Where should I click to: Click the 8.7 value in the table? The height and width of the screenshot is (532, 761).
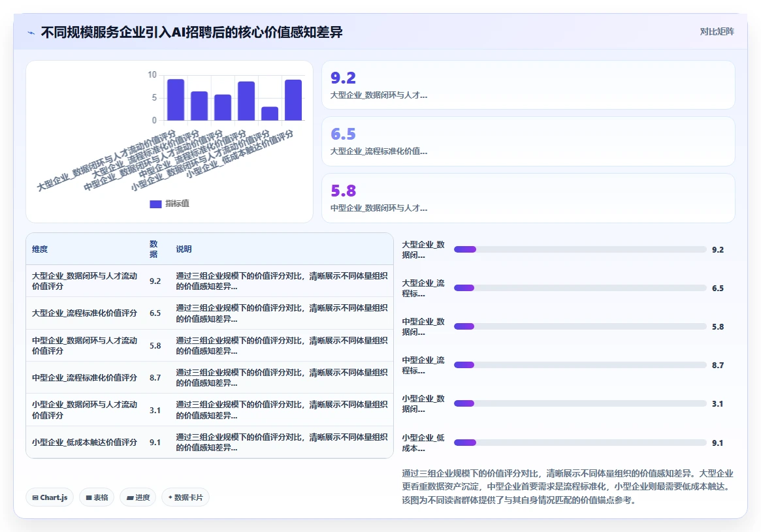click(155, 378)
